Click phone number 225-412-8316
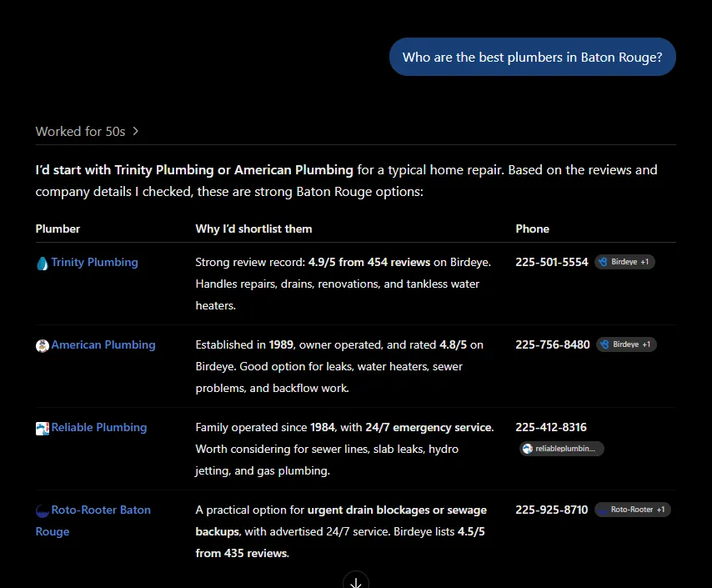712x588 pixels. 551,428
